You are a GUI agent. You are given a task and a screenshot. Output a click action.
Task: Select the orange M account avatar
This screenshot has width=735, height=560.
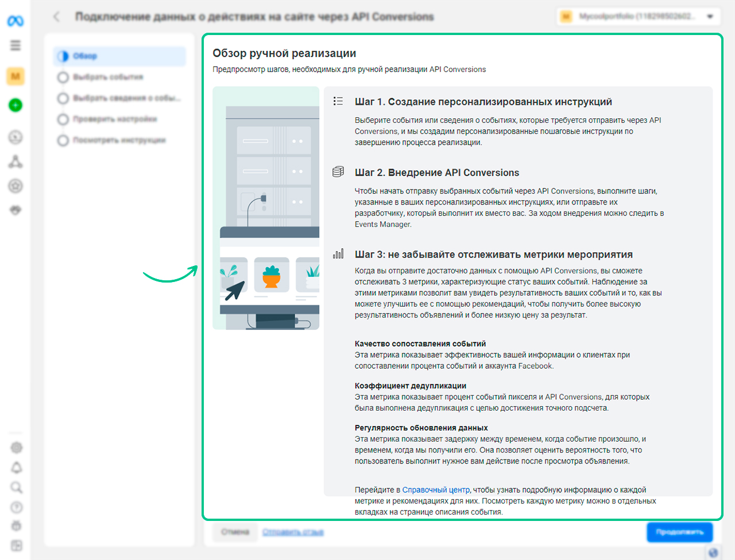[x=16, y=76]
